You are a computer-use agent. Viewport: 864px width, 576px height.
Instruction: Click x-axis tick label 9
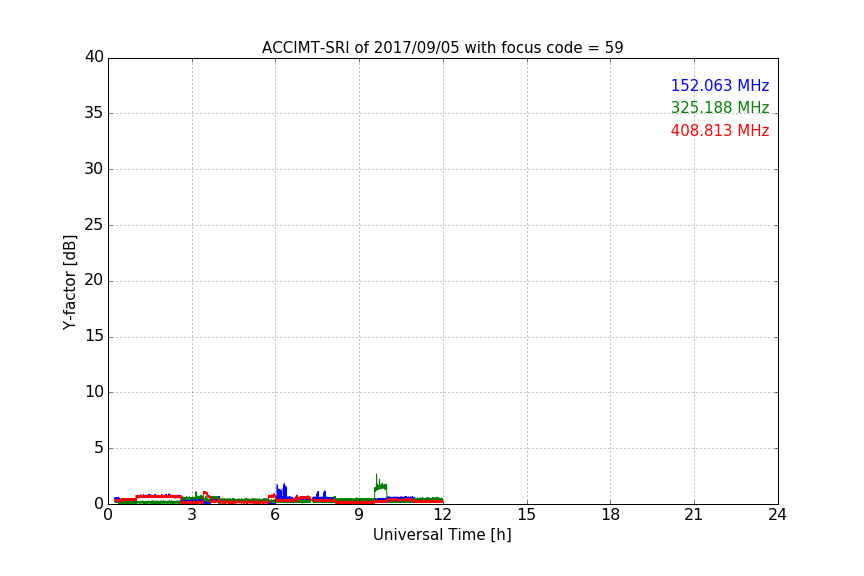point(359,515)
